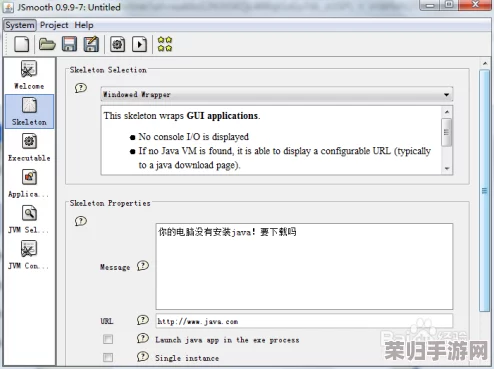Open a project with the folder icon
The height and width of the screenshot is (369, 494).
47,44
